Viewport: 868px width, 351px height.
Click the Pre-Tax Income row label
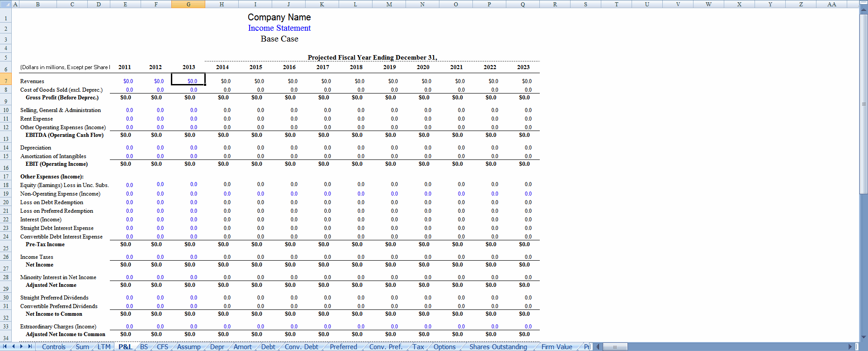coord(45,244)
